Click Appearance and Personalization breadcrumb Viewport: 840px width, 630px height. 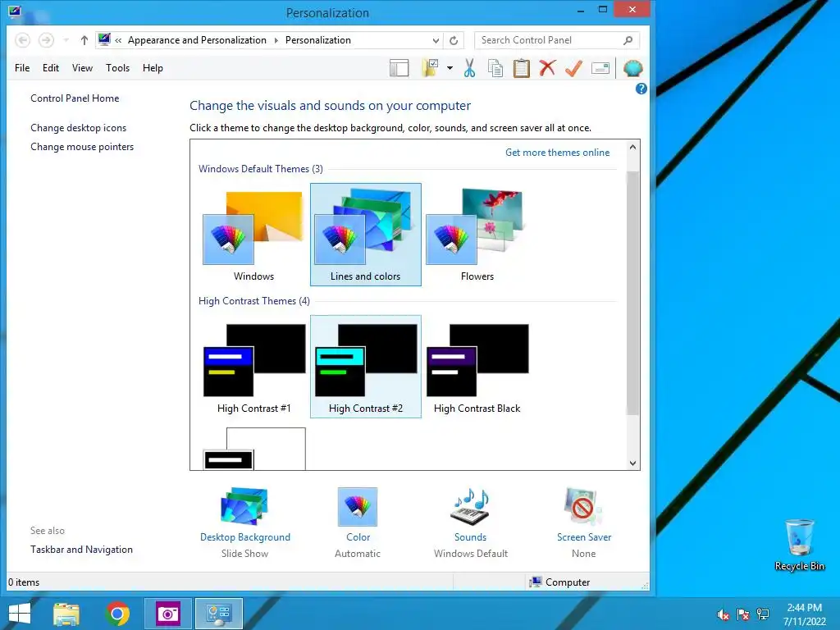click(x=197, y=40)
